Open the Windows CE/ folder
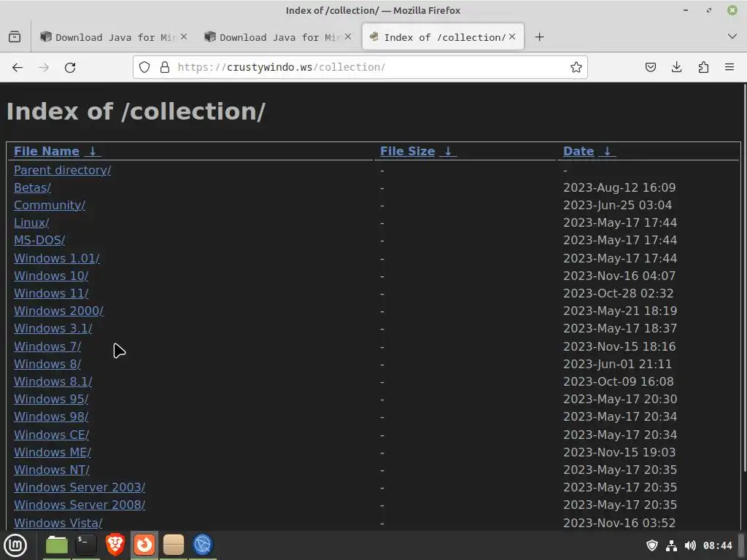The width and height of the screenshot is (747, 560). pos(52,435)
